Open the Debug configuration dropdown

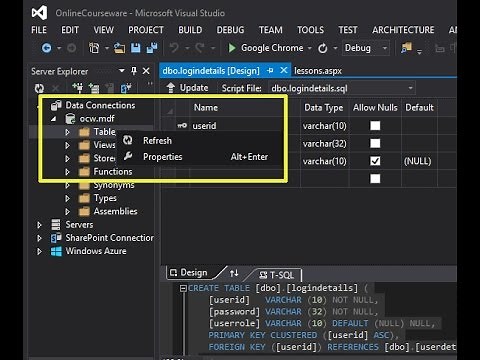tap(385, 48)
